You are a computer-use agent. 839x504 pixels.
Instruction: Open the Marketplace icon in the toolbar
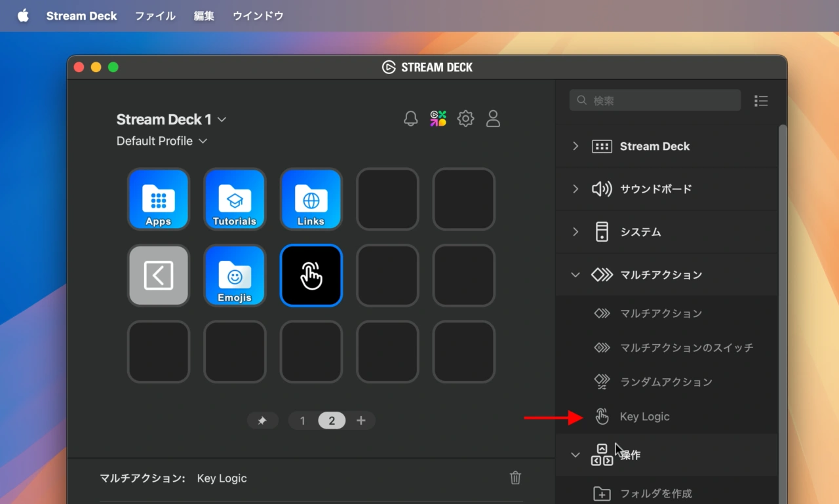[438, 118]
